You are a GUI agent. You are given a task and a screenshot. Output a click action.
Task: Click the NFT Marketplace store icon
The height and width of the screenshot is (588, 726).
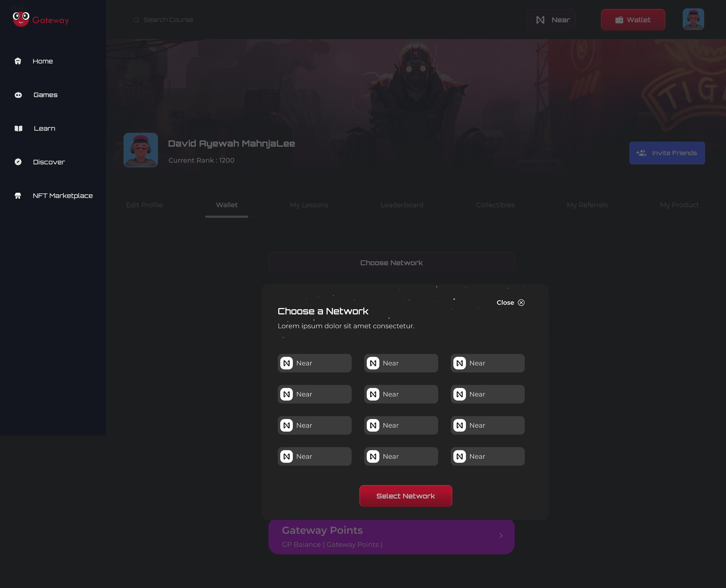18,196
